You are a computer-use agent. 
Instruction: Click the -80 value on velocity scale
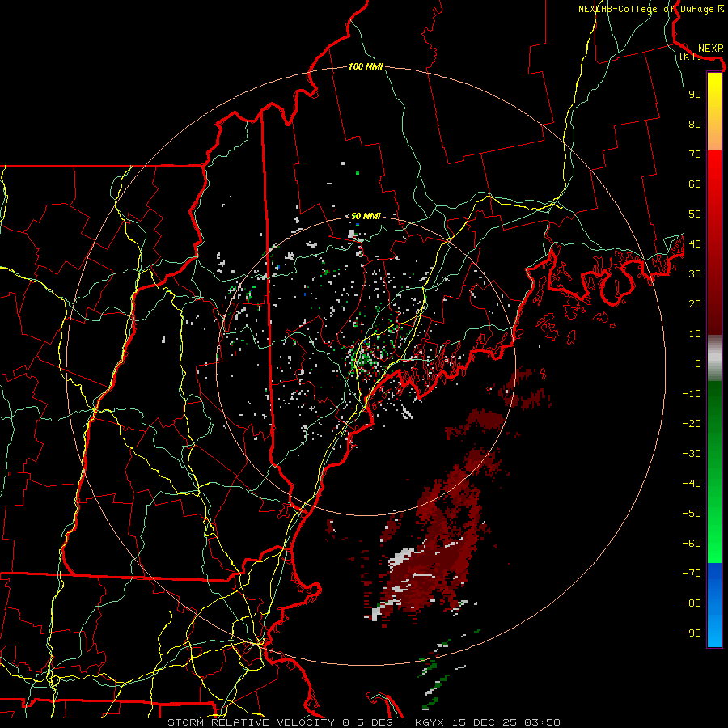tap(692, 603)
